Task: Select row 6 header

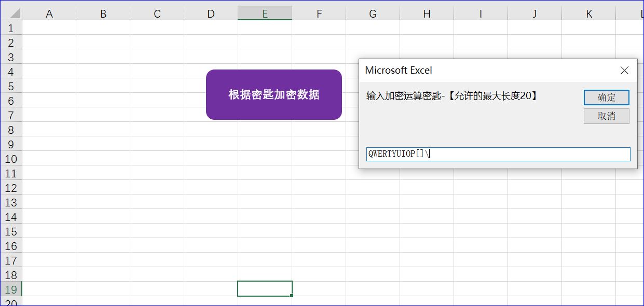Action: tap(11, 101)
